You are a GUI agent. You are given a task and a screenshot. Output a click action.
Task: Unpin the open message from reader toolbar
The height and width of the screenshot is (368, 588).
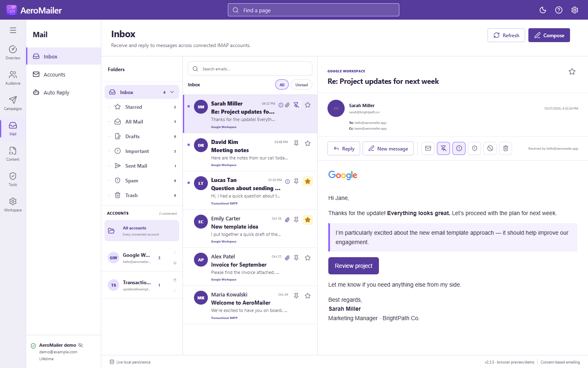coord(443,148)
